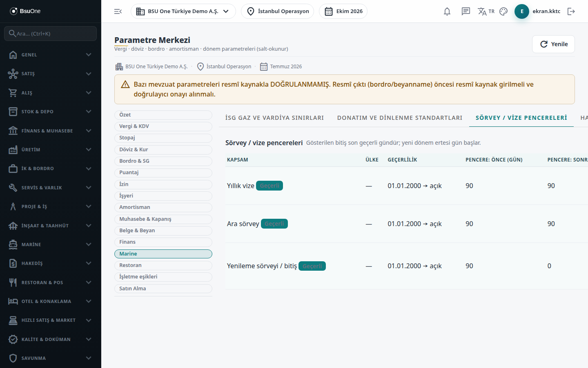The image size is (588, 368).
Task: Open the Üretim factory icon
Action: click(x=13, y=150)
